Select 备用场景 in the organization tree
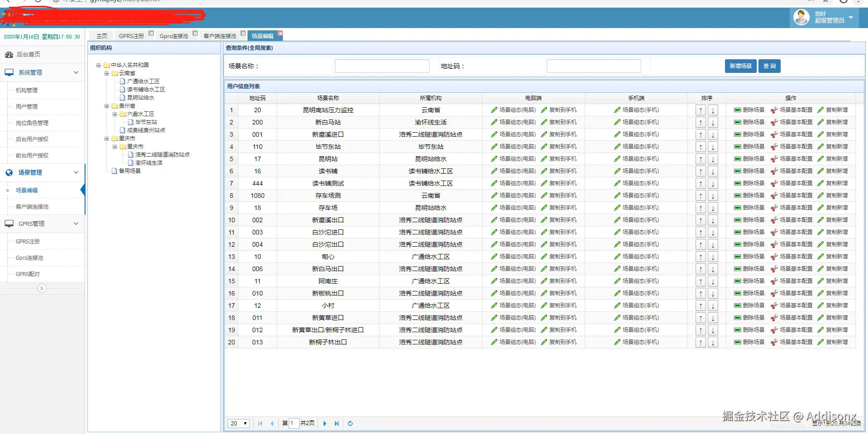868x434 pixels. point(130,171)
